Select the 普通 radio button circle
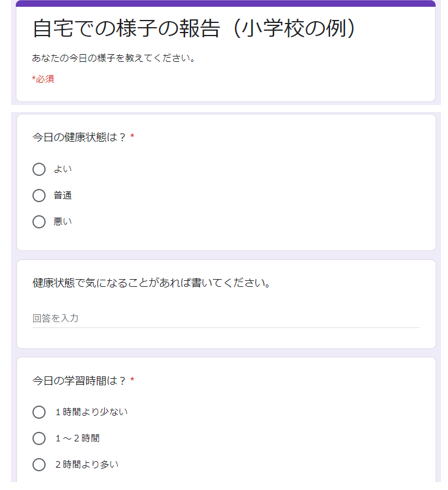This screenshot has height=490, width=448. point(39,195)
